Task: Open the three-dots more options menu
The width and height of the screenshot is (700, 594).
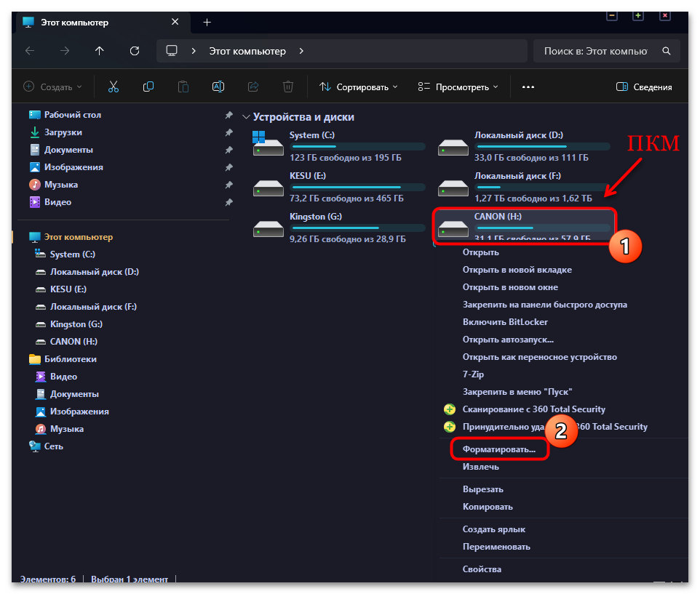Action: (528, 87)
